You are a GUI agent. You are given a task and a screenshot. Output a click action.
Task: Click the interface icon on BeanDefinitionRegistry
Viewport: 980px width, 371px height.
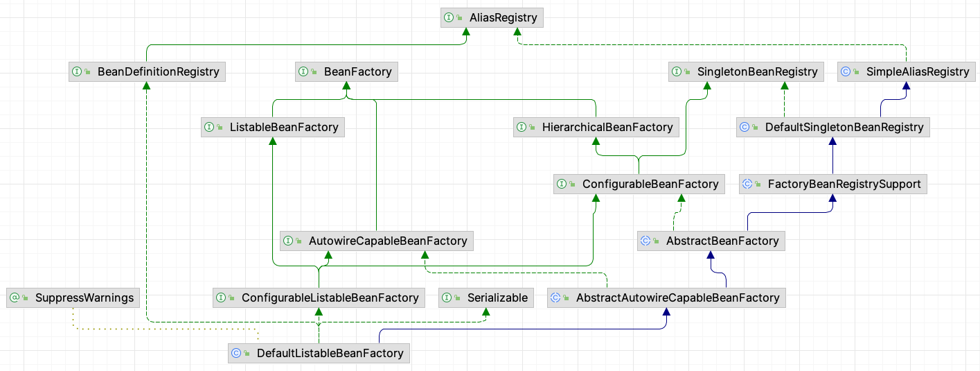click(77, 71)
